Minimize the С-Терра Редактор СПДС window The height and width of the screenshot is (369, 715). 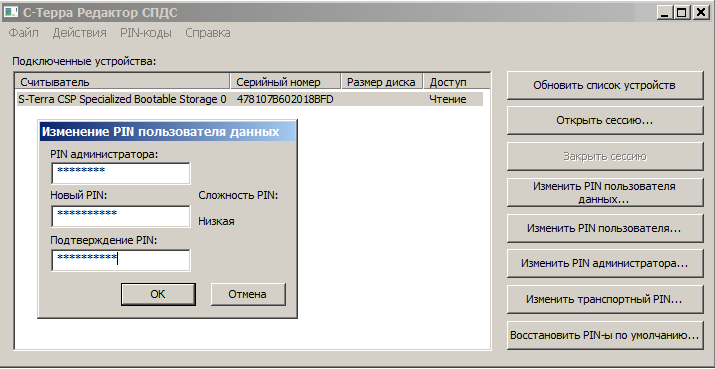coord(665,13)
